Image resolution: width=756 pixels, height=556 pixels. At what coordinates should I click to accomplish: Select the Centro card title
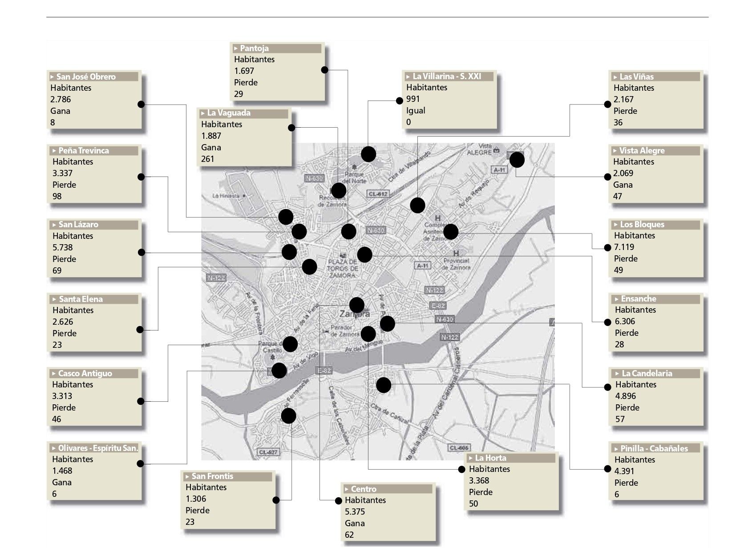pos(364,489)
